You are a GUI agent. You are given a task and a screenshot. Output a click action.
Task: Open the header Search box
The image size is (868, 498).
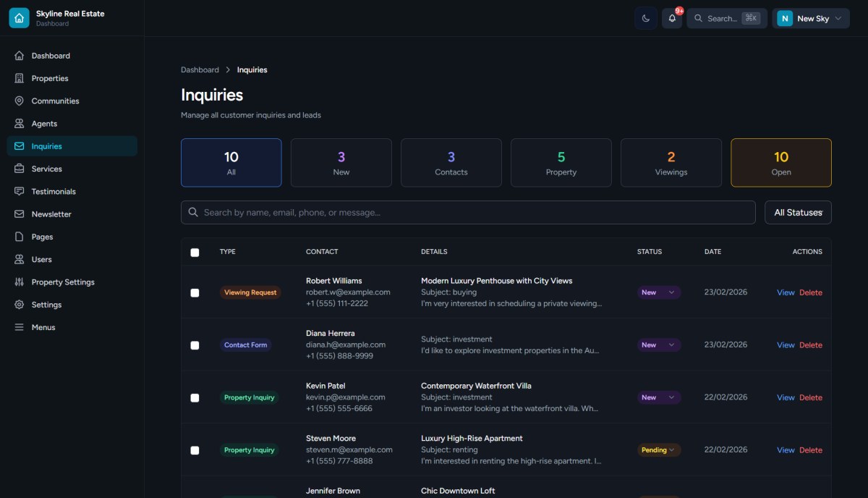click(727, 18)
